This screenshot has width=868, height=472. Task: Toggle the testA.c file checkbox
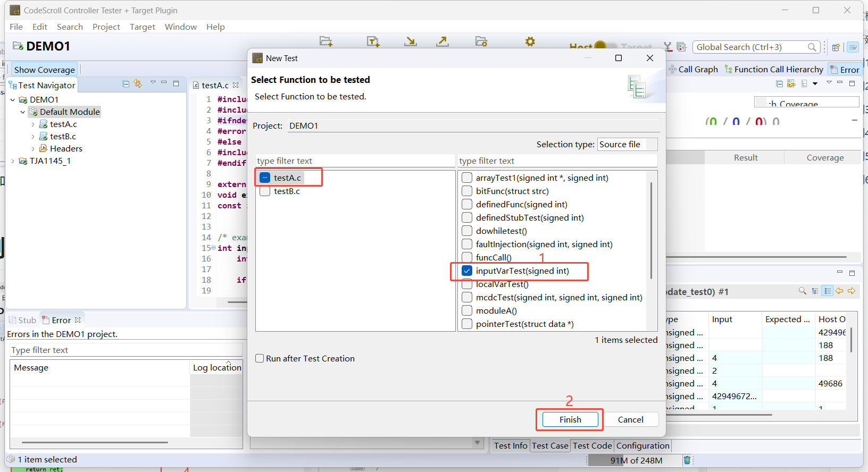click(265, 178)
